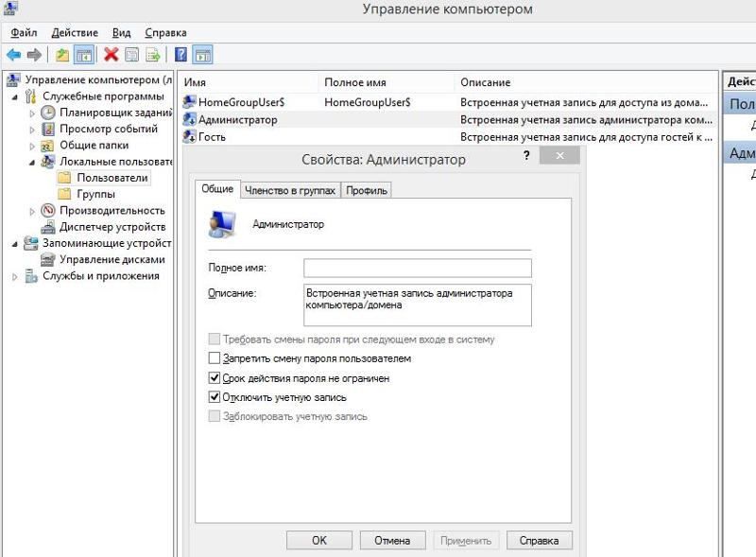The height and width of the screenshot is (557, 756).
Task: Click the blue Back arrow in toolbar
Action: click(x=14, y=55)
